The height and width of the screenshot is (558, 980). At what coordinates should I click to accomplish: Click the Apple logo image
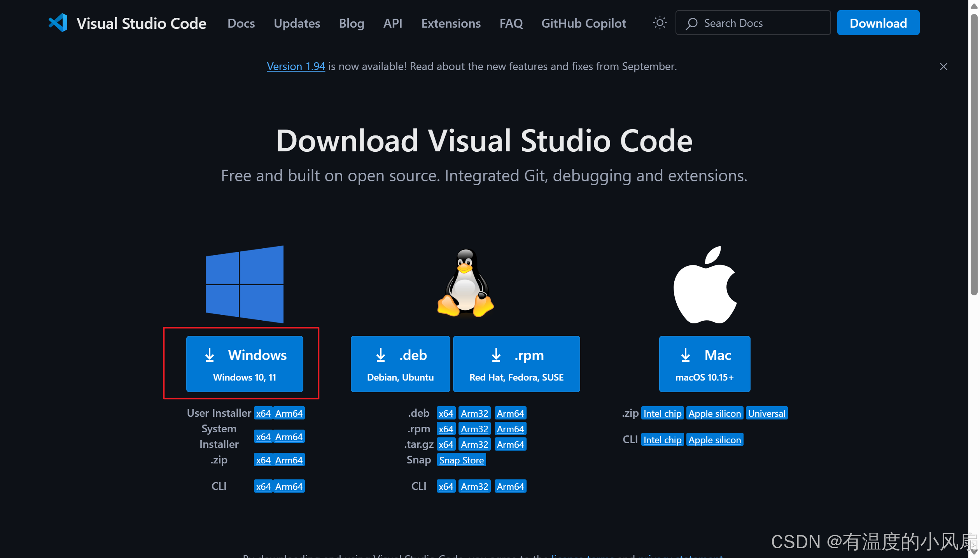point(704,285)
